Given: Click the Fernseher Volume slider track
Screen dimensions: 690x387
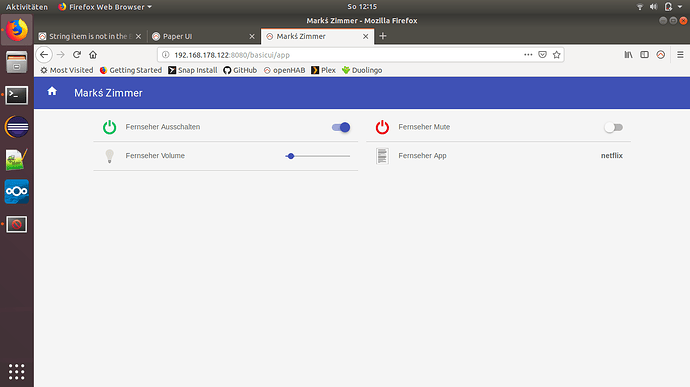Looking at the screenshot, I should (x=318, y=156).
